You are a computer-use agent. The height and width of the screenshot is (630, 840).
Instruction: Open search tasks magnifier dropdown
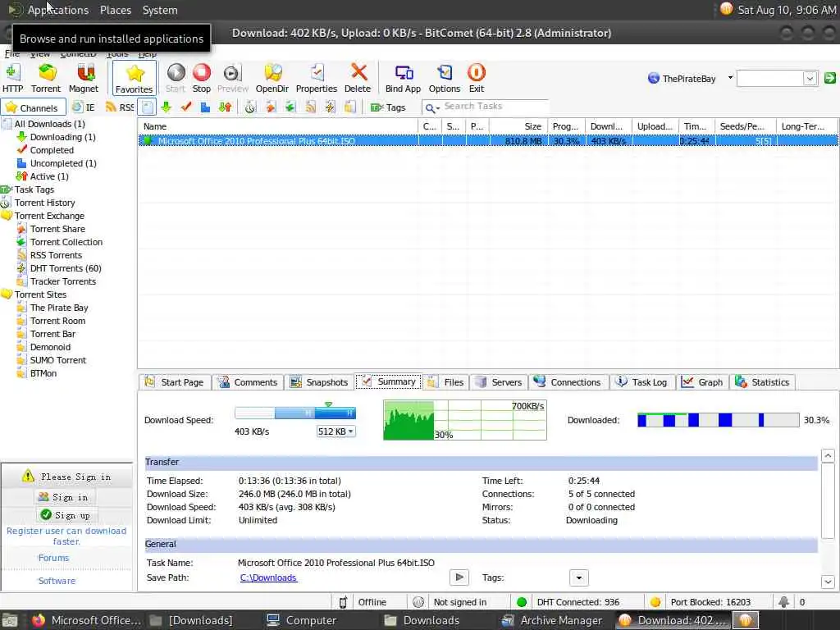pos(431,108)
